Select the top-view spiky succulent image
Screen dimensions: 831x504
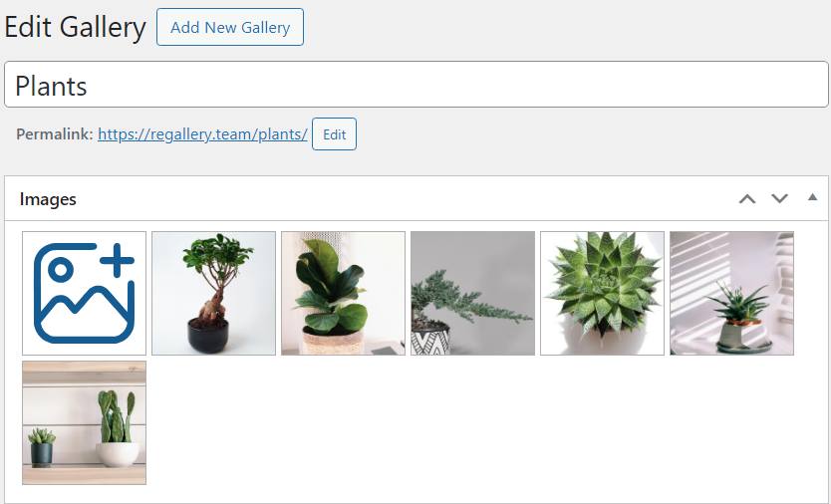point(602,293)
